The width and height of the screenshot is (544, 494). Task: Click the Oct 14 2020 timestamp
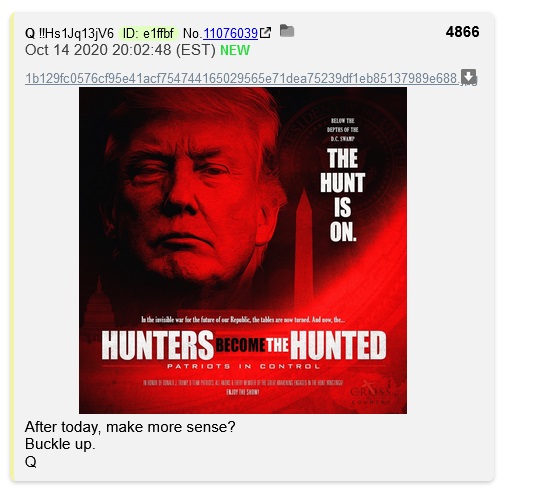(120, 50)
